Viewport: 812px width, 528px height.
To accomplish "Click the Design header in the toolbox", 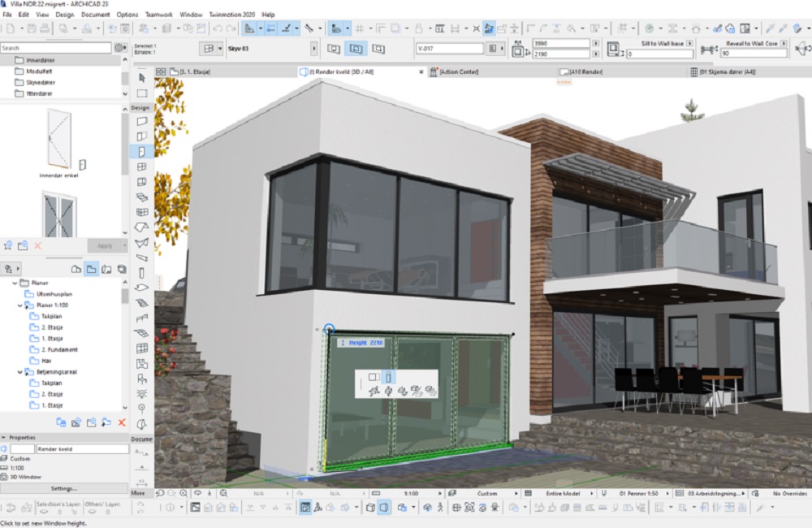I will (x=140, y=108).
